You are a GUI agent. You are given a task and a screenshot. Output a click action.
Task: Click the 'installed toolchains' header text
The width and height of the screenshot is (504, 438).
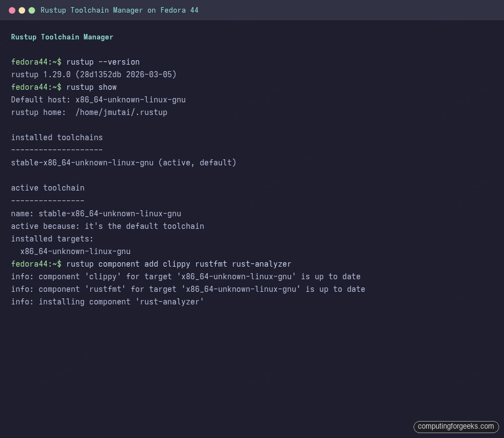pyautogui.click(x=57, y=137)
